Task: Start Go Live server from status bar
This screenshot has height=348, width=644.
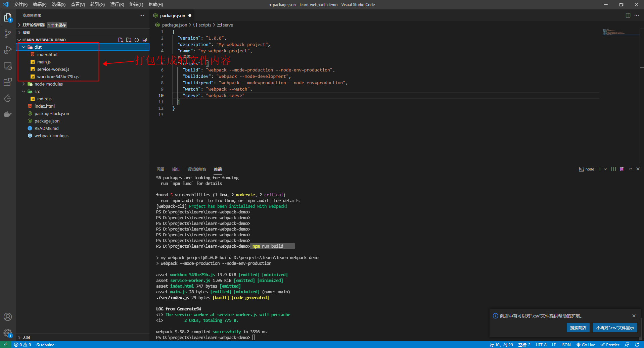Action: (586, 345)
